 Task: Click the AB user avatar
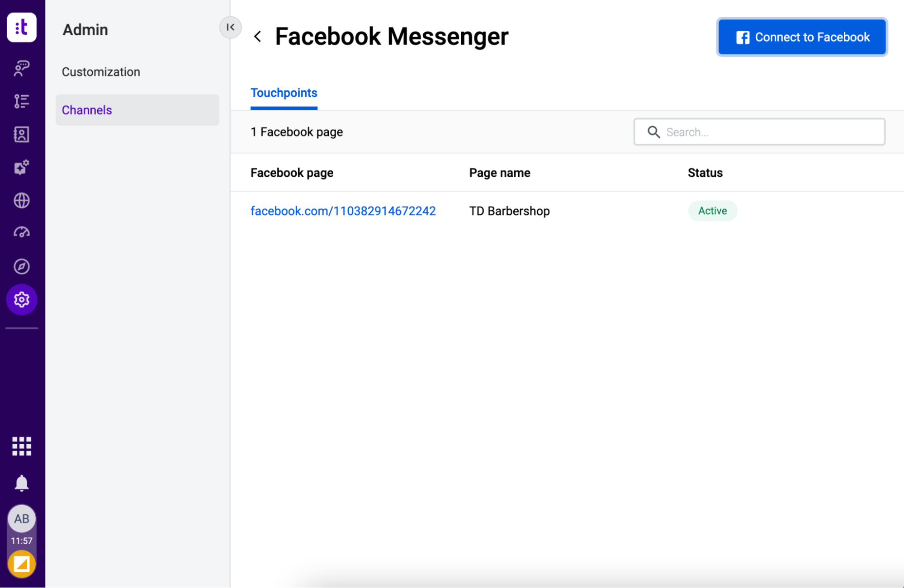click(x=21, y=519)
